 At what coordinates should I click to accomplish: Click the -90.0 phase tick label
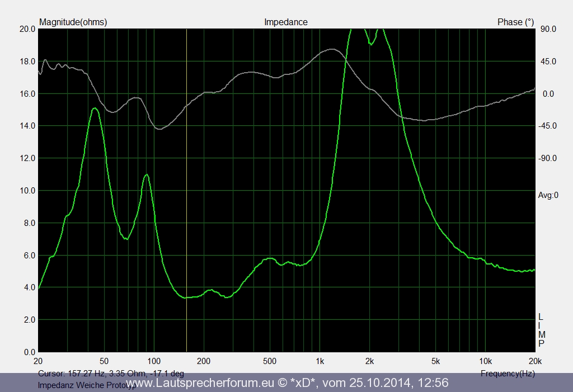(x=547, y=158)
